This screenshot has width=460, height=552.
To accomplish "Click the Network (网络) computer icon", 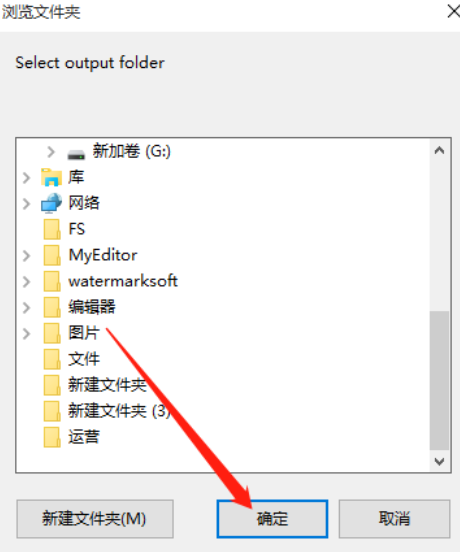I will 51,203.
